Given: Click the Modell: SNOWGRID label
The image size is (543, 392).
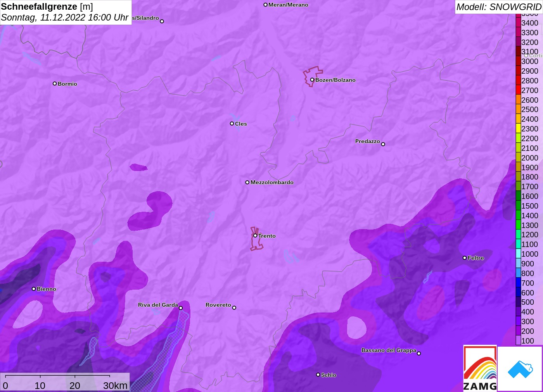Looking at the screenshot, I should coord(499,7).
